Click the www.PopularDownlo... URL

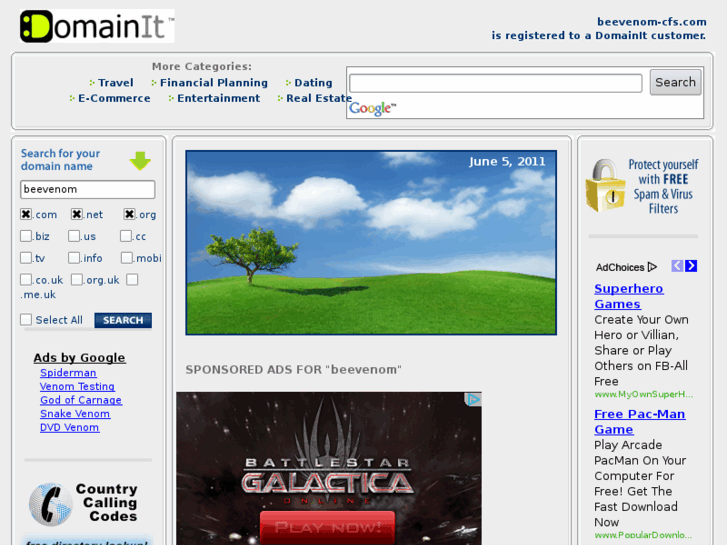coord(643,535)
